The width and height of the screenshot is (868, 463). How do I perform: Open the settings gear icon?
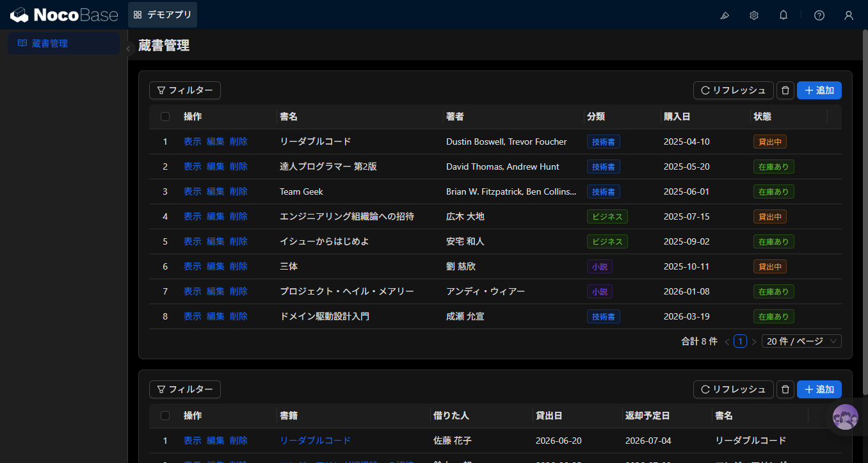point(754,15)
